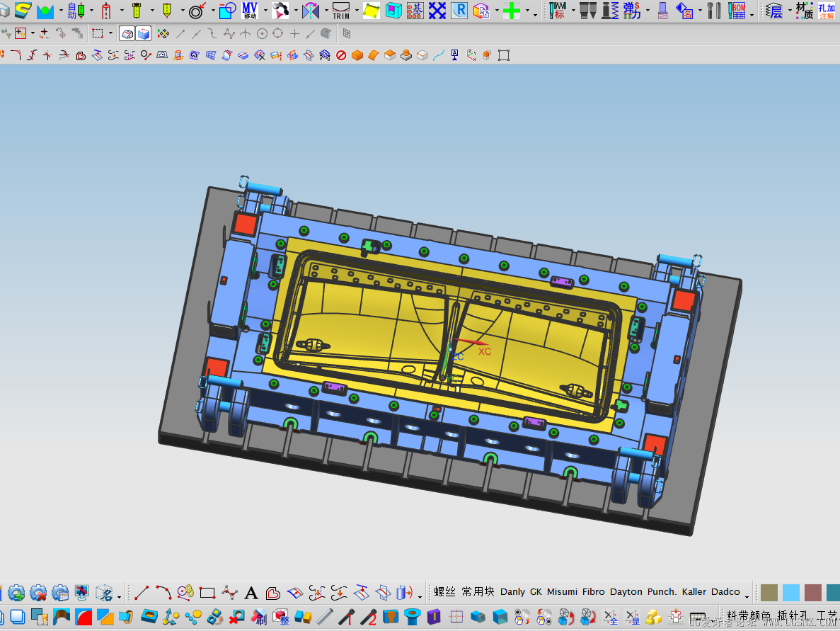
Task: Toggle snap to intersection icon
Action: pyautogui.click(x=246, y=34)
